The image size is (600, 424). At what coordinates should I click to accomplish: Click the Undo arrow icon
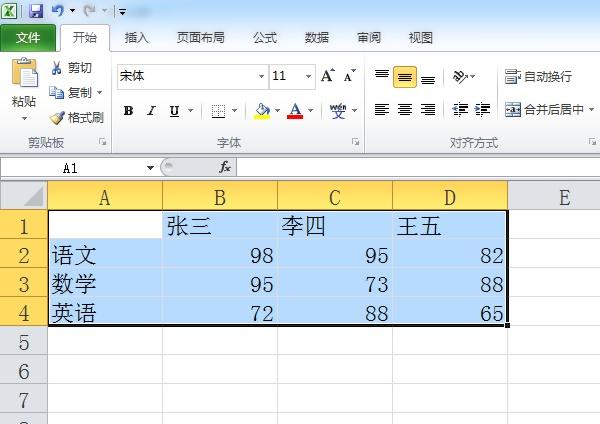point(58,10)
